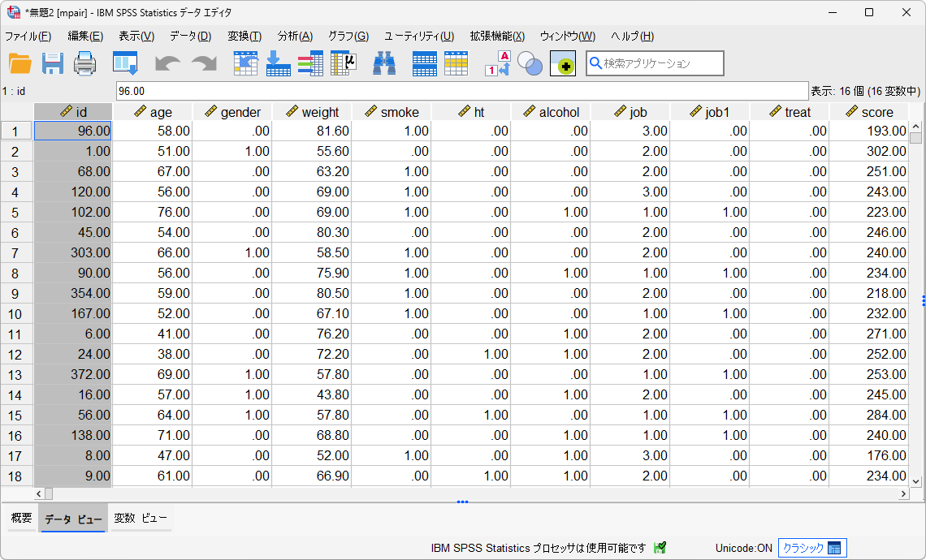
Task: Select the weight column header
Action: click(x=312, y=112)
